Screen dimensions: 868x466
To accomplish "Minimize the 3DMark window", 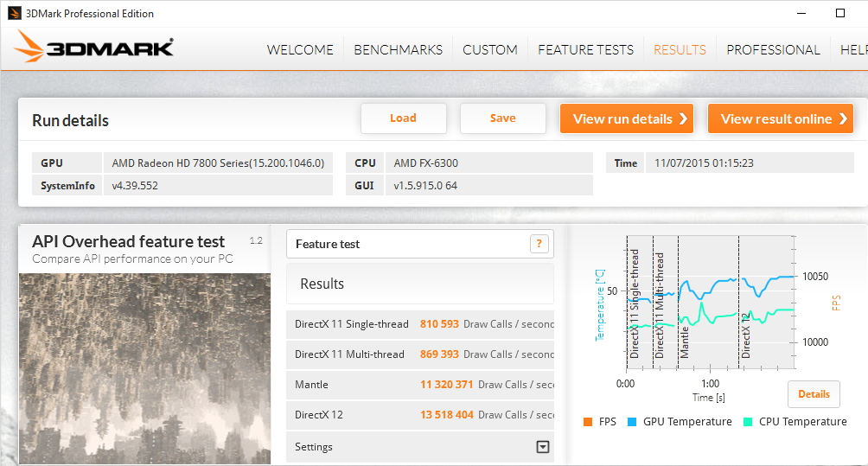I will pyautogui.click(x=801, y=13).
